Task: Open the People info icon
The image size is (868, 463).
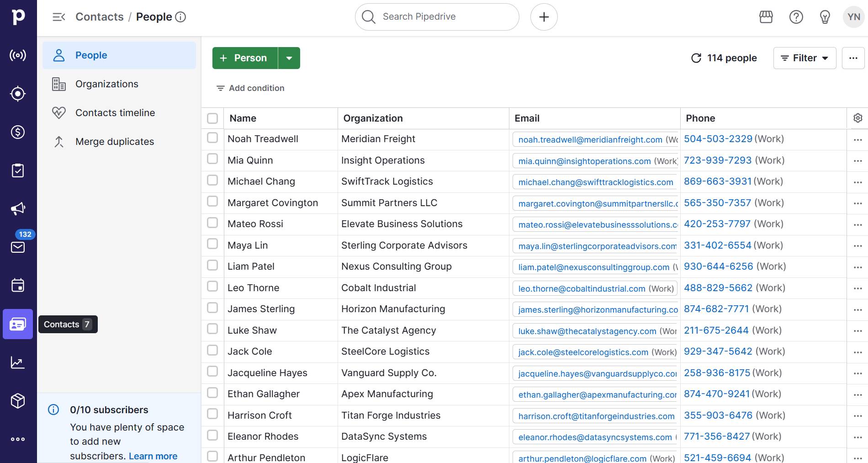Action: click(181, 17)
